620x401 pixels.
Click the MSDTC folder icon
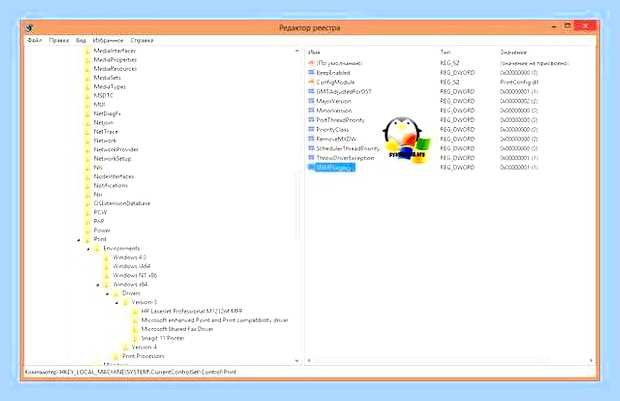(x=88, y=96)
